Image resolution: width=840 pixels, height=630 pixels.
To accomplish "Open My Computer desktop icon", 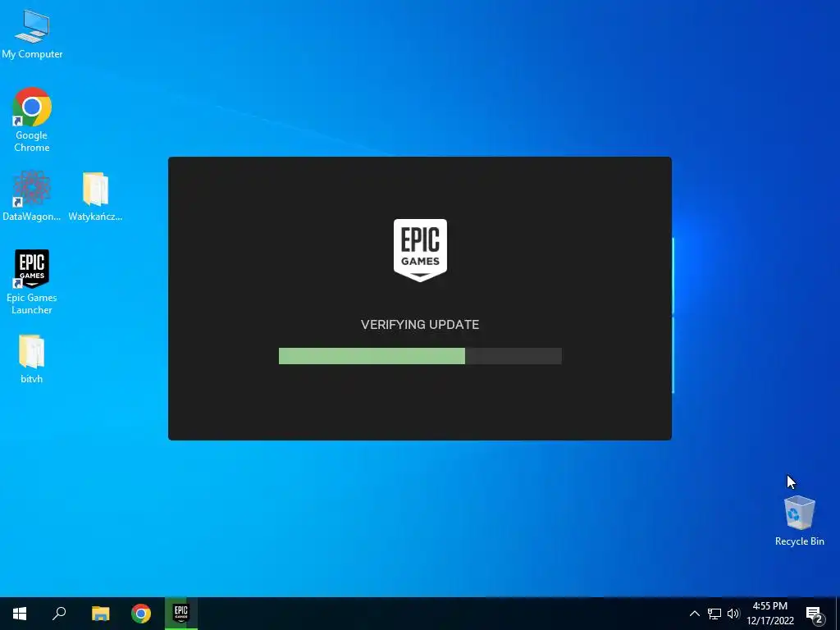I will pyautogui.click(x=32, y=34).
